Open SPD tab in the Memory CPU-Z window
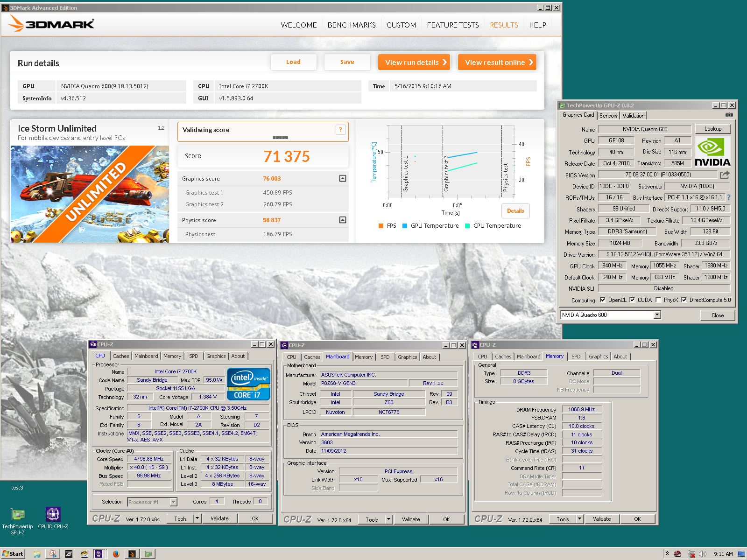The height and width of the screenshot is (560, 747). click(576, 357)
